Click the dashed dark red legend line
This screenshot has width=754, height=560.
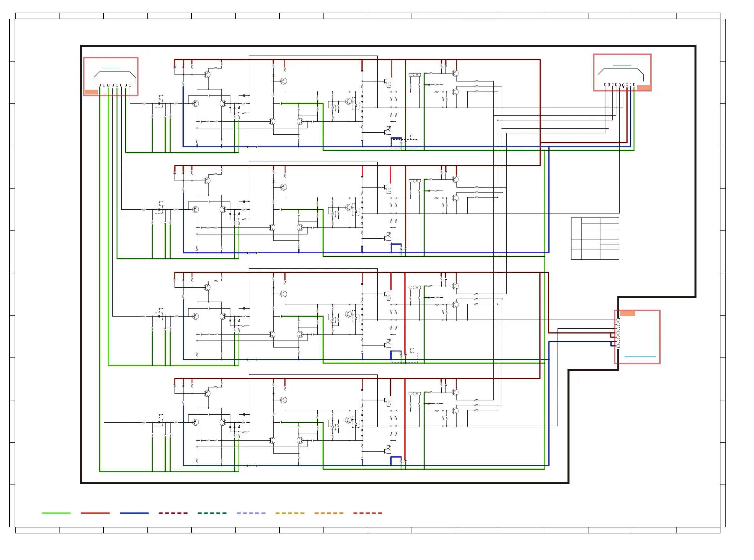pos(173,513)
